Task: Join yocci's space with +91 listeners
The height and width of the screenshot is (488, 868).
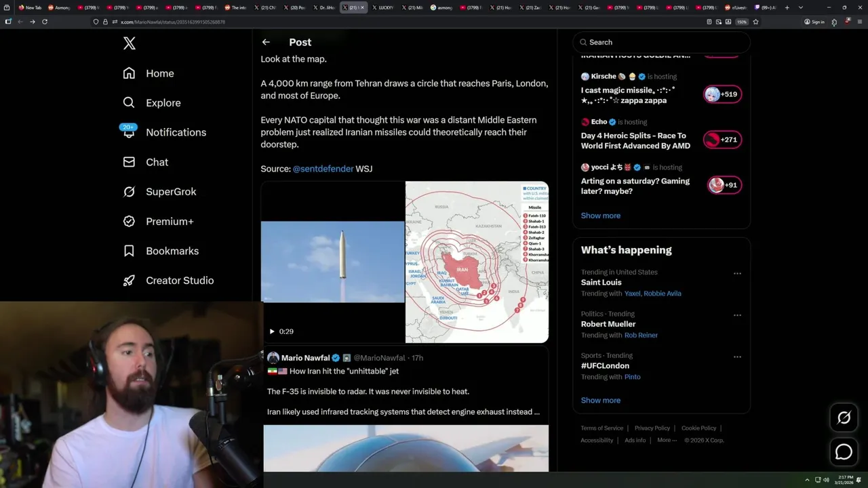Action: coord(724,185)
